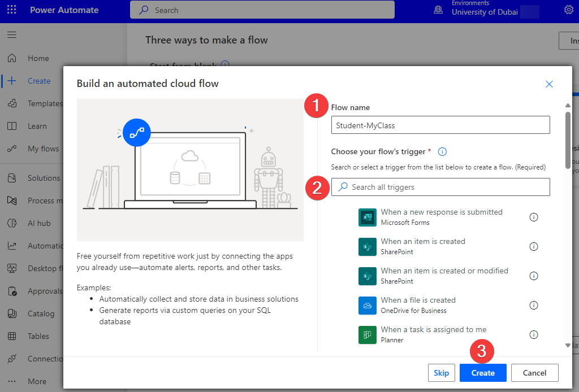The width and height of the screenshot is (579, 392).
Task: Click the Templates icon
Action: (12, 103)
